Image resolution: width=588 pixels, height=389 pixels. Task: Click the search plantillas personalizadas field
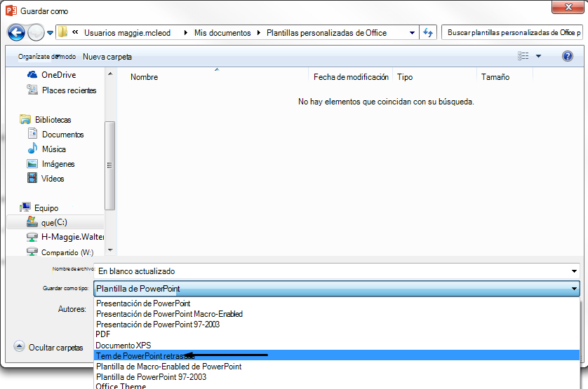click(x=512, y=33)
